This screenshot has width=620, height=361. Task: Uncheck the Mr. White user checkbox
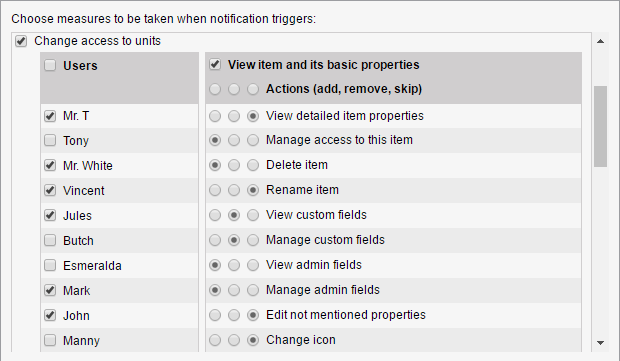(50, 165)
